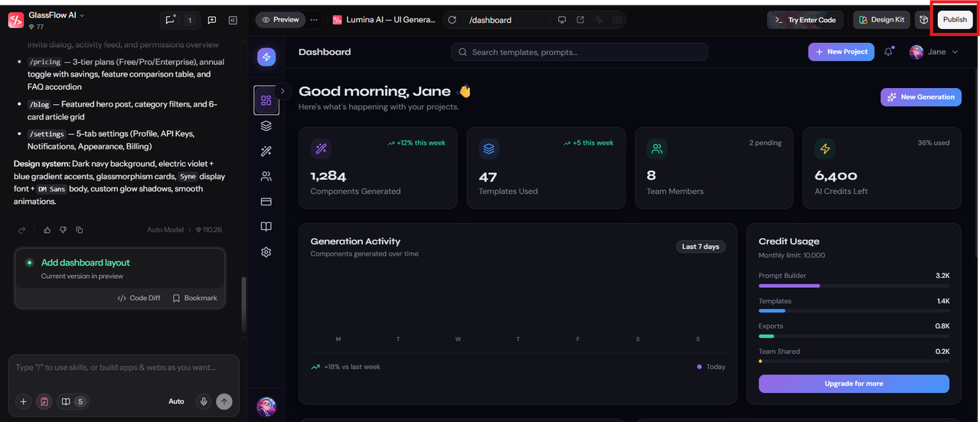Open the three-dot menu next to Preview
The height and width of the screenshot is (422, 980).
(x=314, y=20)
